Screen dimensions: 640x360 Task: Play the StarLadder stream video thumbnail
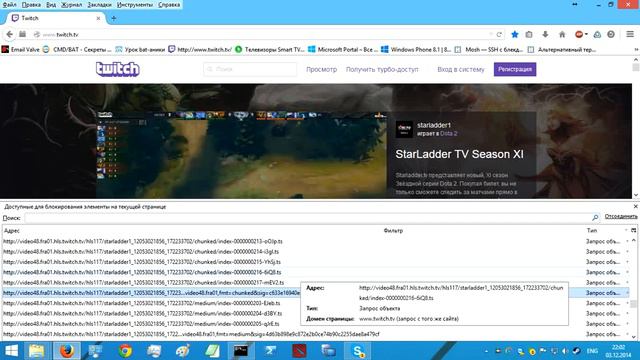point(241,155)
